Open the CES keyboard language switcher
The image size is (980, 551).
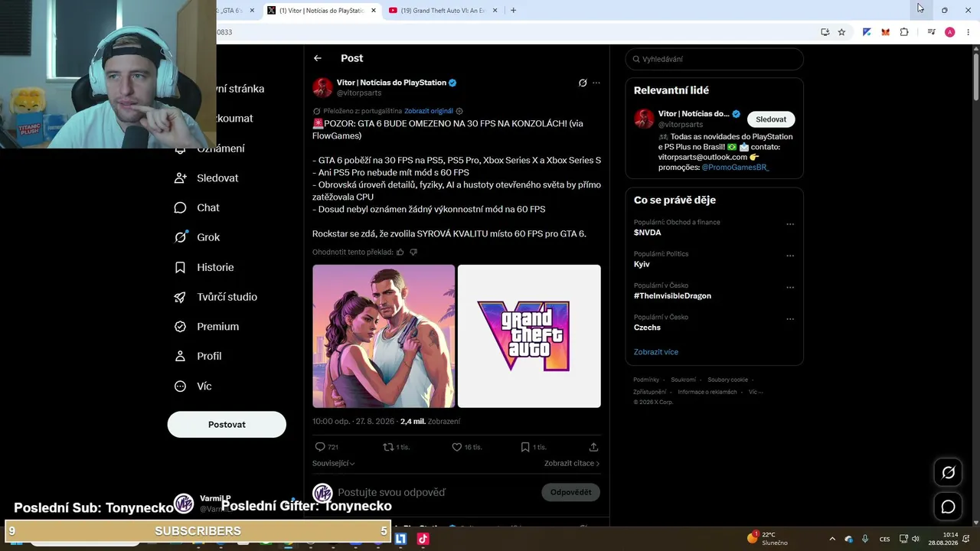(x=885, y=539)
